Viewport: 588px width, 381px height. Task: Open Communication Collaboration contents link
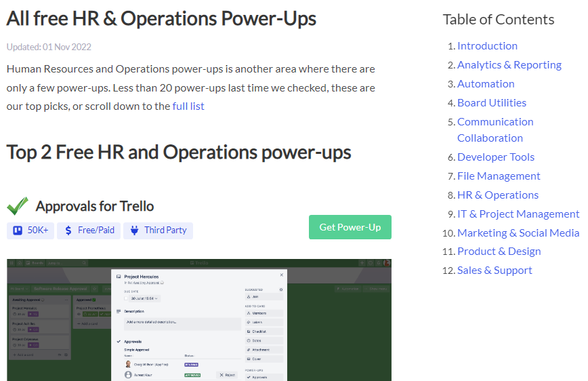tap(495, 130)
